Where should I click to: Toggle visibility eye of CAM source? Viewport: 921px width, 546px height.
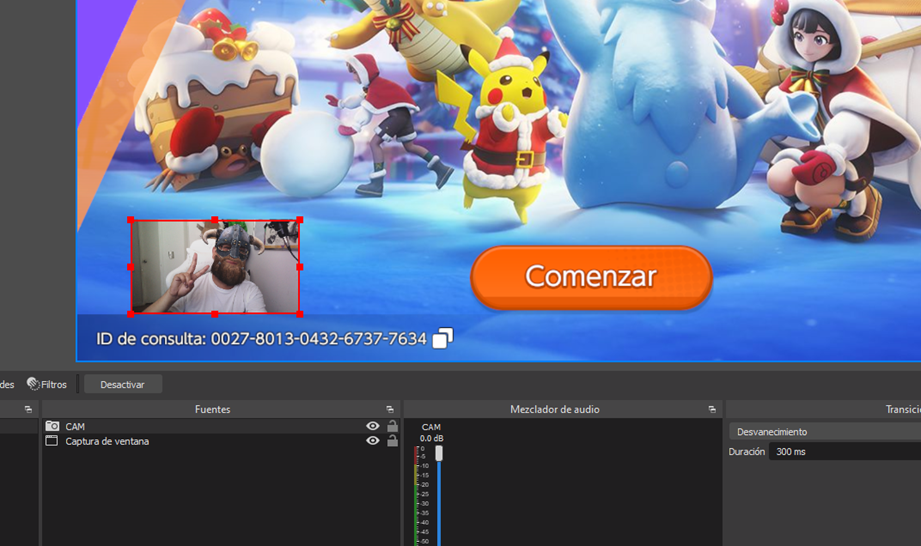(372, 426)
